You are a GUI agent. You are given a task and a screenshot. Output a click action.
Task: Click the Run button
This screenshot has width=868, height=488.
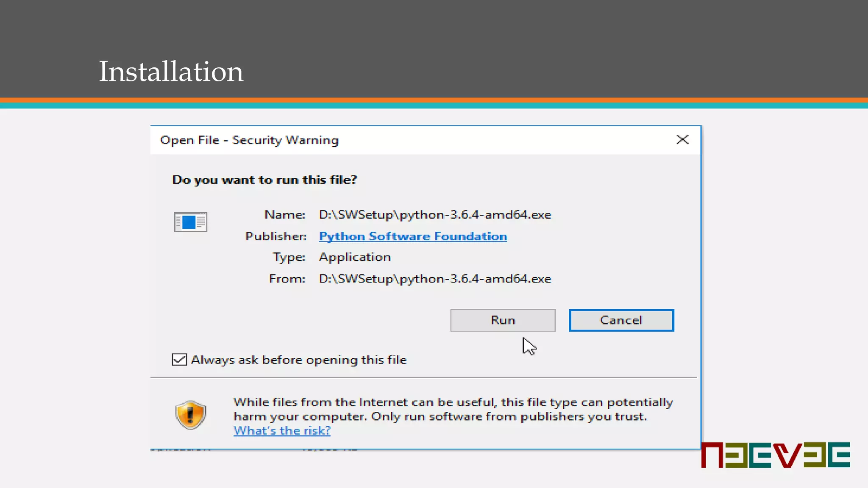503,320
